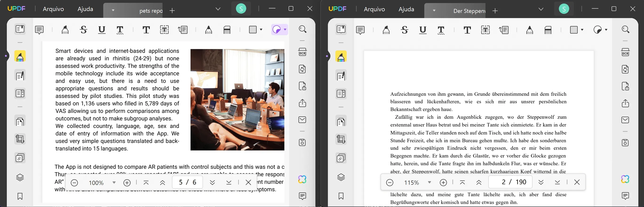The width and height of the screenshot is (644, 207).
Task: Edit the page number field showing 5 / 6
Action: point(187,182)
